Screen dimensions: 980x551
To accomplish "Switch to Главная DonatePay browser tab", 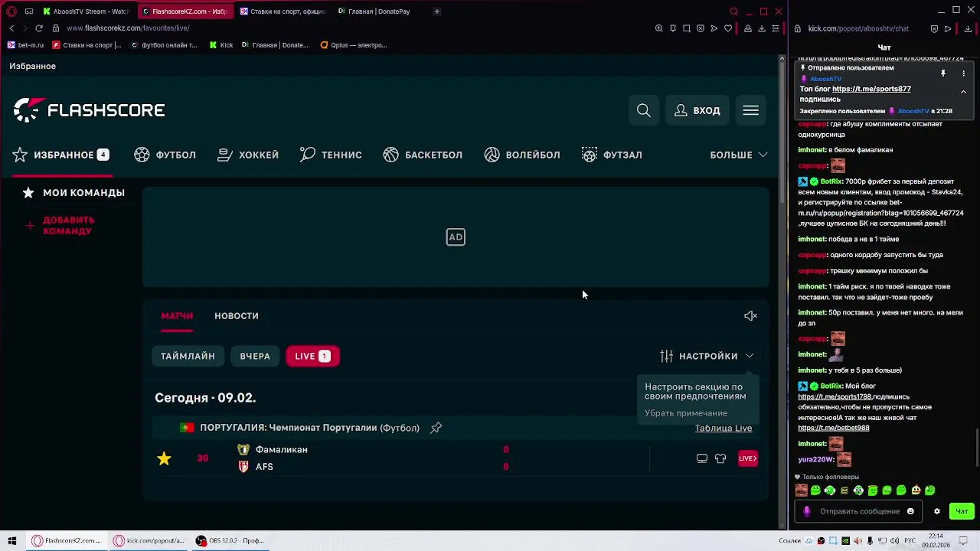I will (379, 11).
